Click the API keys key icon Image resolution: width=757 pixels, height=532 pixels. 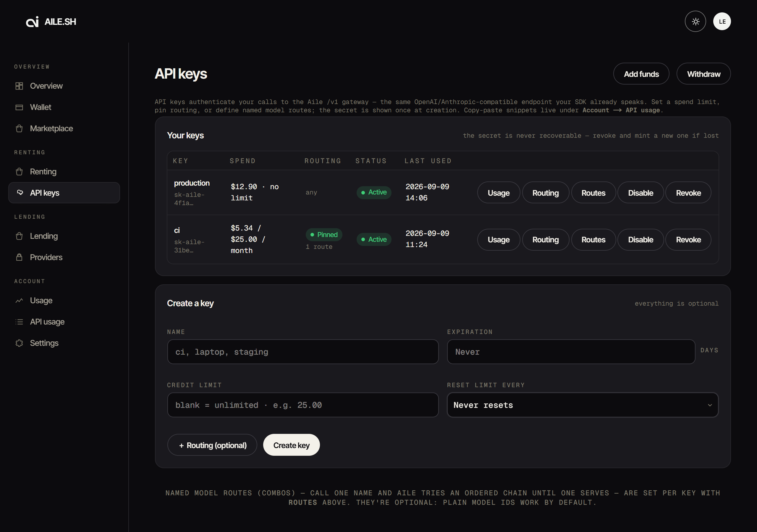20,192
